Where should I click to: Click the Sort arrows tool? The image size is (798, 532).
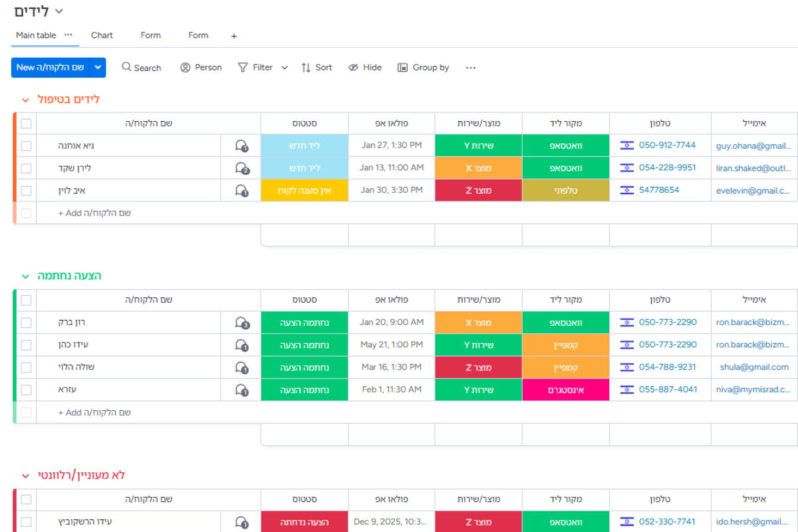(306, 67)
